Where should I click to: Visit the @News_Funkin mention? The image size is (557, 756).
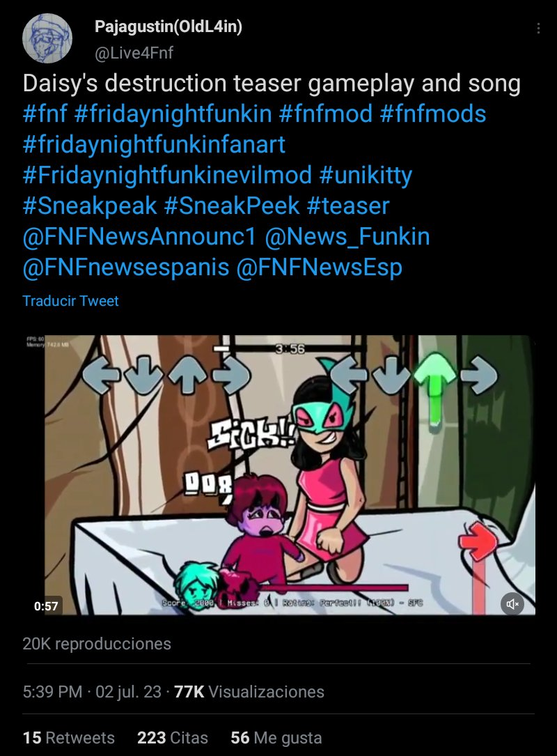coord(347,237)
